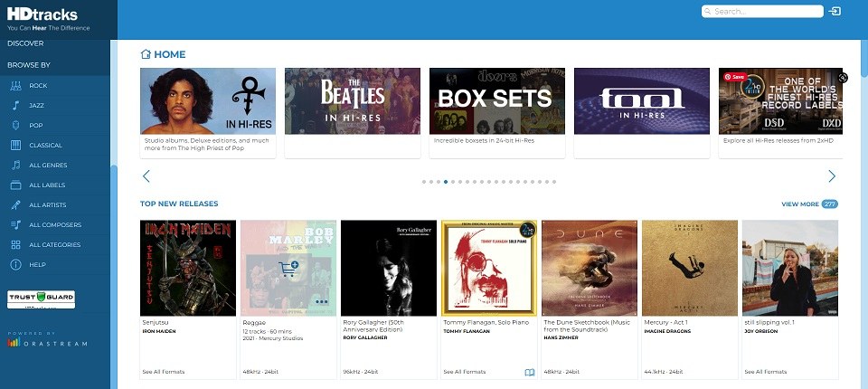
Task: Click the All Artists microphone icon
Action: [x=16, y=205]
